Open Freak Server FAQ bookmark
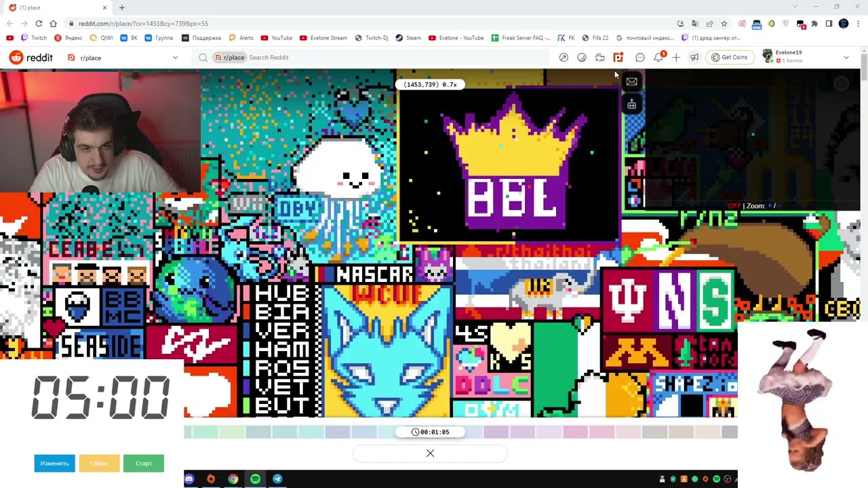868x488 pixels. click(521, 38)
